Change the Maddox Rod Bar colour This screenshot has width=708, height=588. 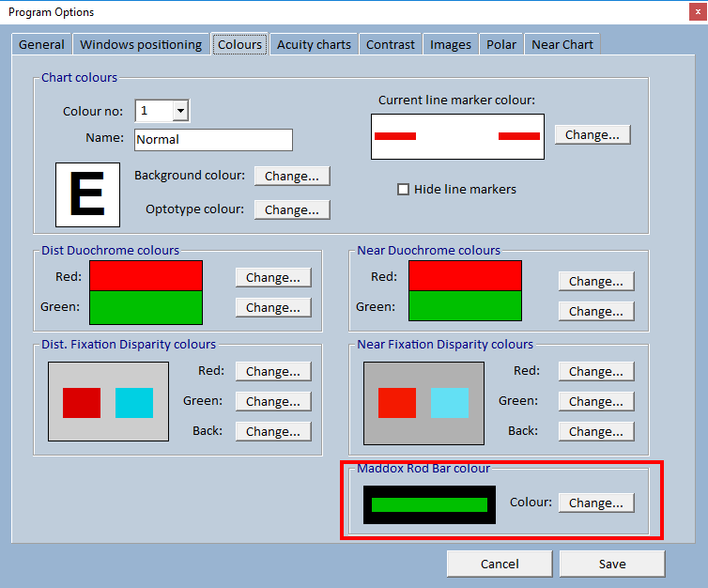pos(596,503)
